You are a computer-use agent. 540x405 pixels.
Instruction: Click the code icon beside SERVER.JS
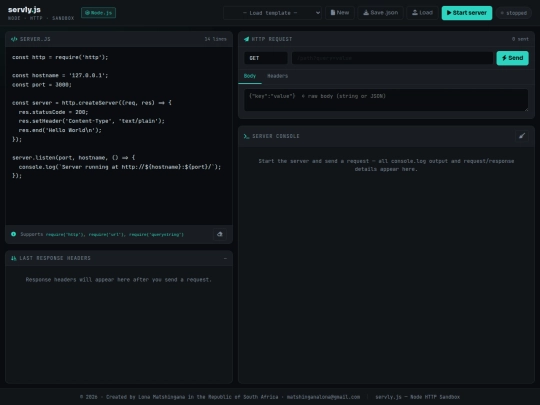[x=14, y=39]
